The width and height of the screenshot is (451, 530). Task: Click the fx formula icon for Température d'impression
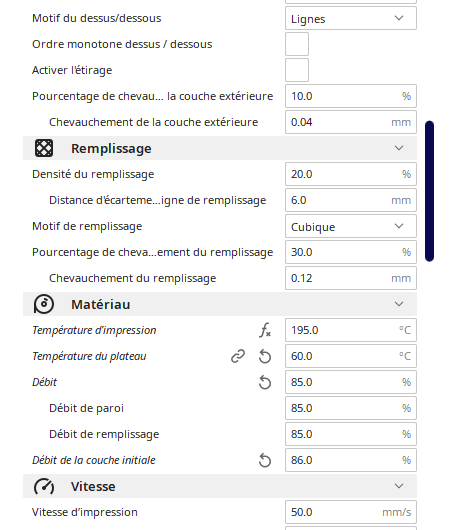(x=265, y=330)
